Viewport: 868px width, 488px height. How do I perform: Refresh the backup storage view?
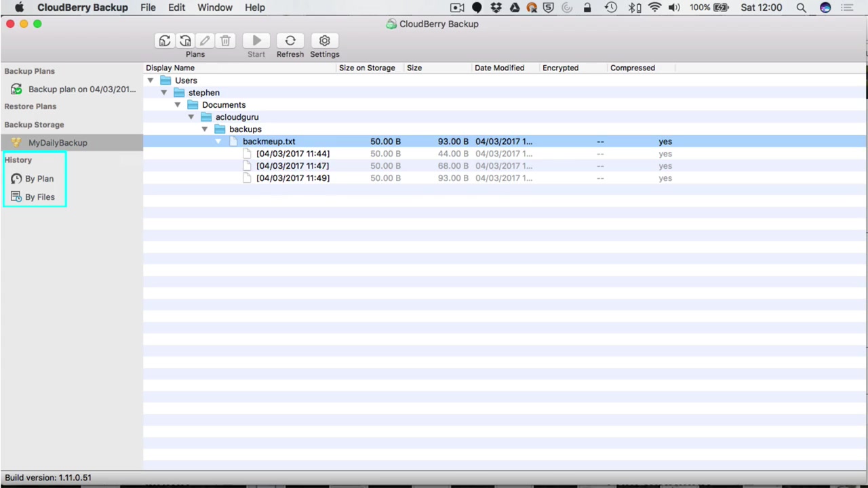[290, 41]
